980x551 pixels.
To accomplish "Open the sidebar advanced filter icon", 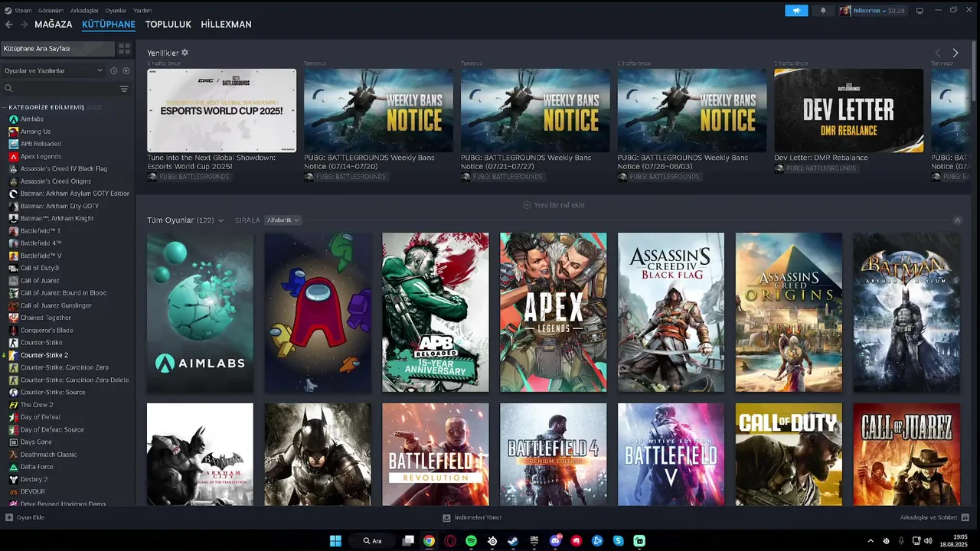I will [x=124, y=89].
